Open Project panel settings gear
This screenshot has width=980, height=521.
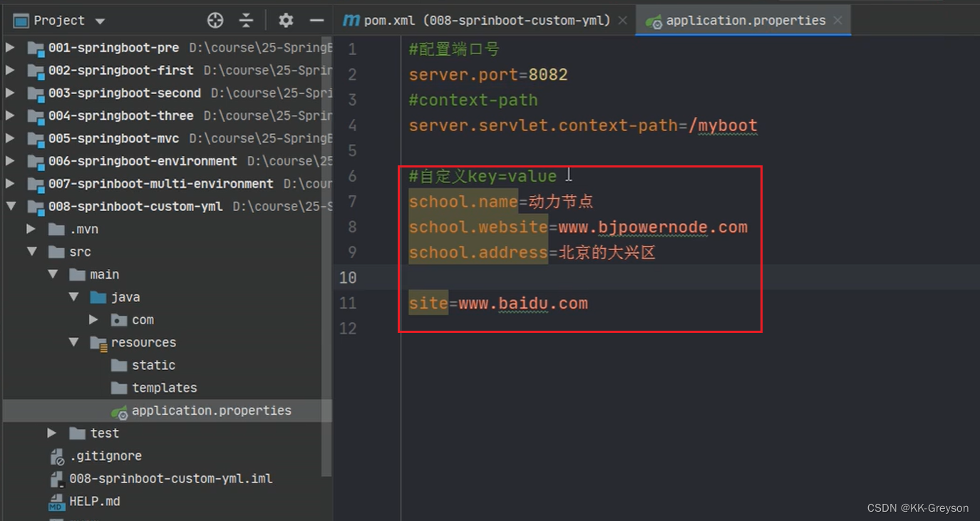pos(286,20)
